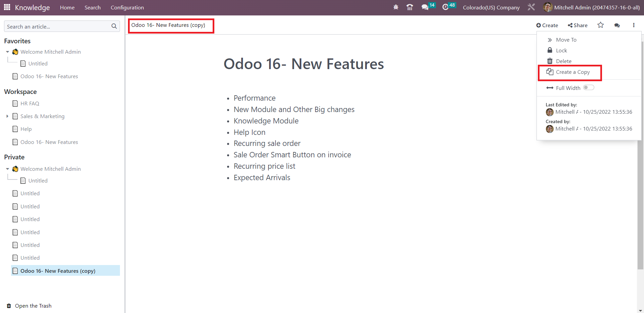Collapse Welcome Mitchell Admin in Private
The image size is (644, 313).
click(7, 169)
